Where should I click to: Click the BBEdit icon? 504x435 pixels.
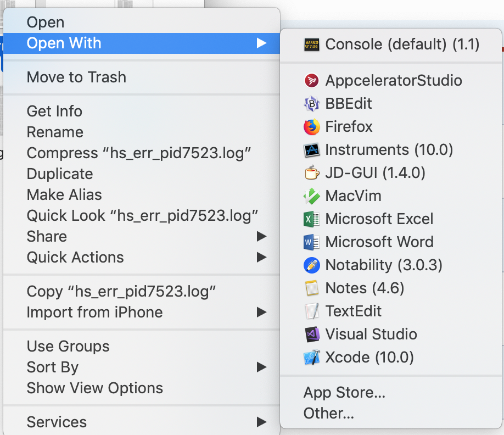tap(311, 104)
